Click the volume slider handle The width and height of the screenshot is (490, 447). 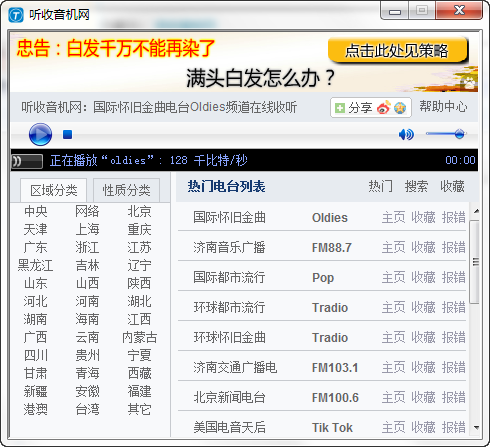point(459,134)
